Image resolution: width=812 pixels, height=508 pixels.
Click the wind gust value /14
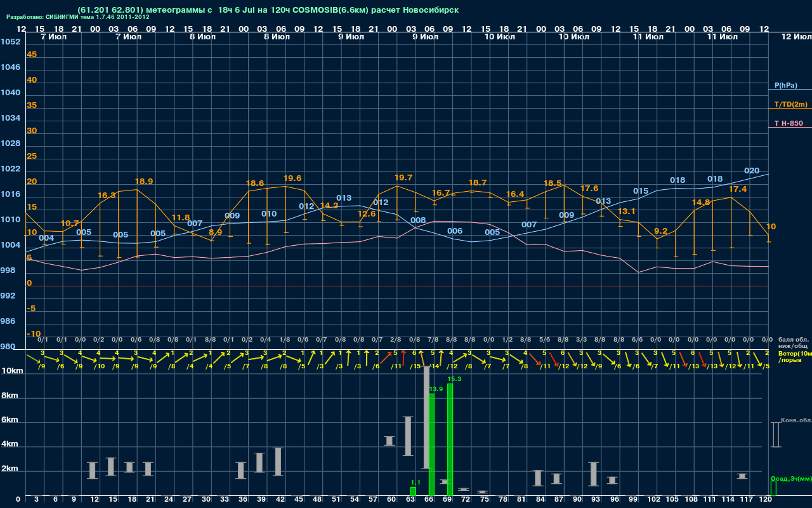coord(434,366)
